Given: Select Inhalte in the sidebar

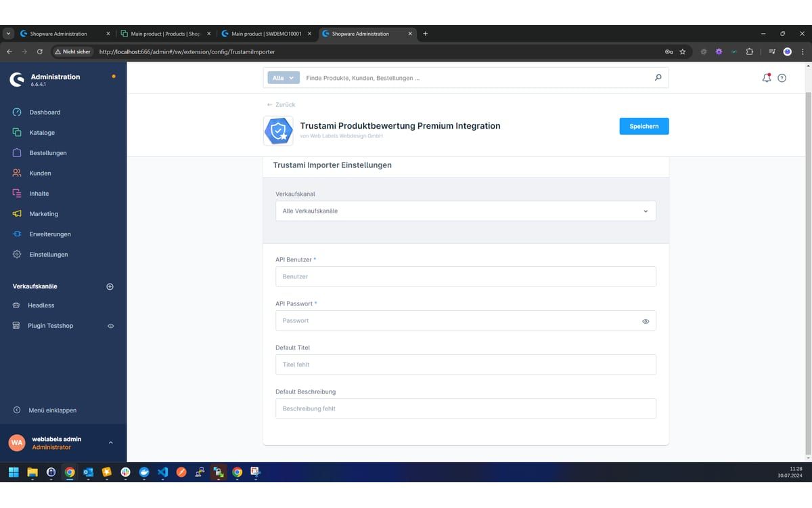Looking at the screenshot, I should (39, 194).
